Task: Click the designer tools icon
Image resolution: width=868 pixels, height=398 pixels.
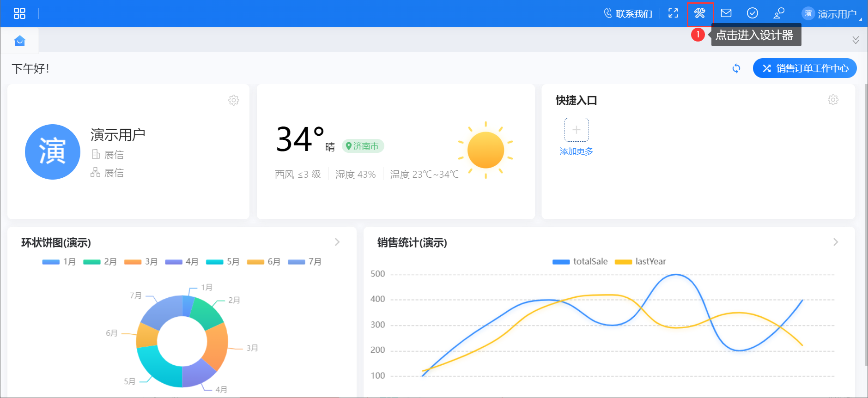Action: 700,13
